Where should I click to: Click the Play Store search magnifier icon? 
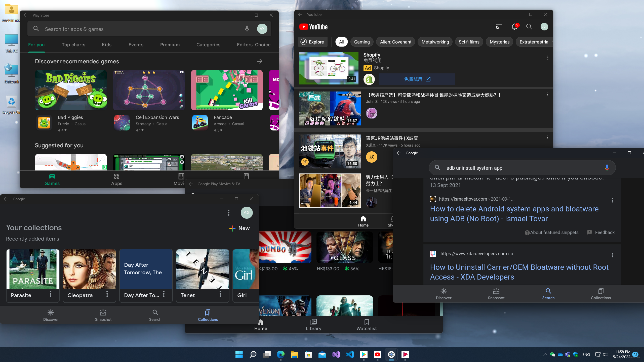point(36,29)
